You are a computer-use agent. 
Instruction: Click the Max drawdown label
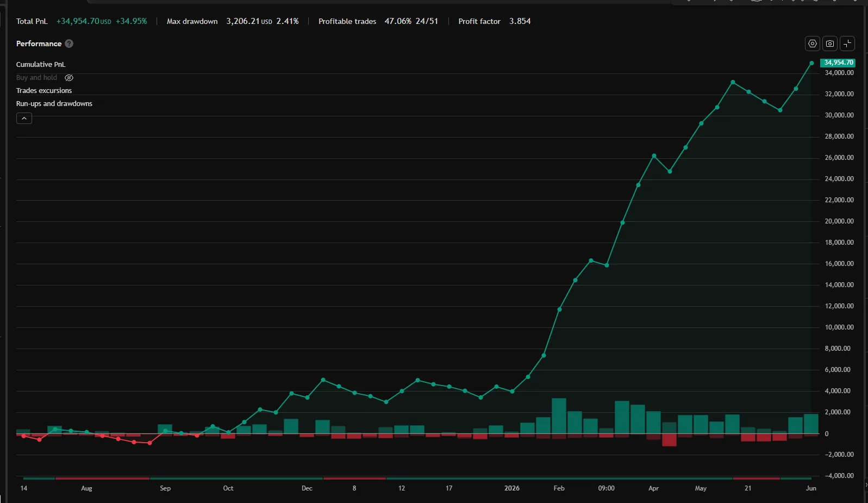point(192,21)
